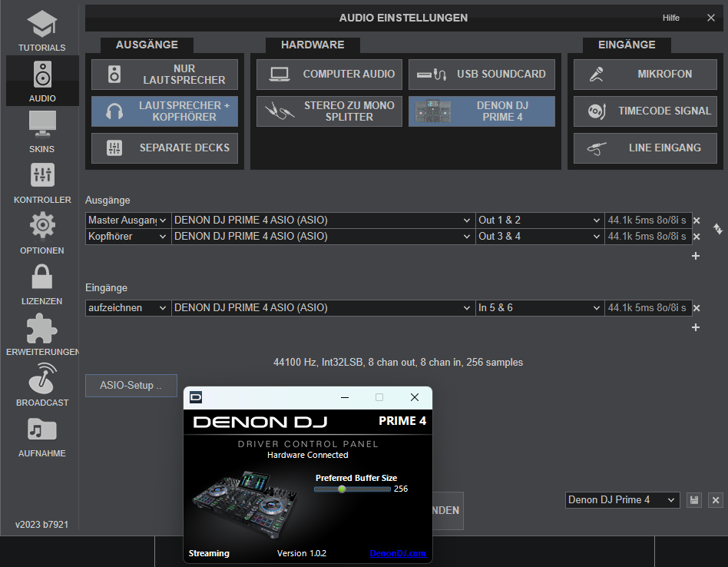Open the Out 3 & 4 channel dropdown
The height and width of the screenshot is (567, 728).
tap(540, 237)
